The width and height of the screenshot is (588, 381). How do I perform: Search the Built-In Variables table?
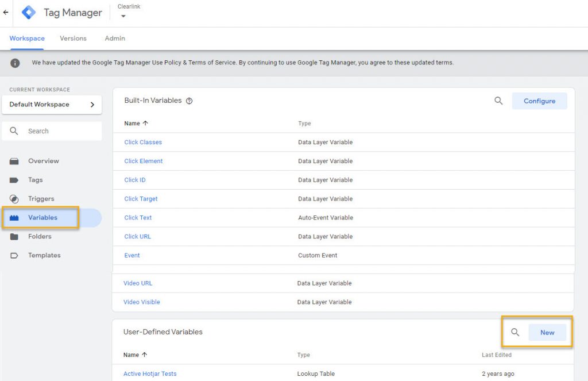498,101
